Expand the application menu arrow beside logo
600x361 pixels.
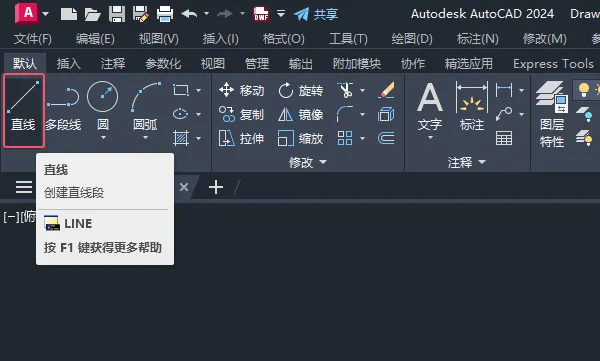pyautogui.click(x=46, y=14)
